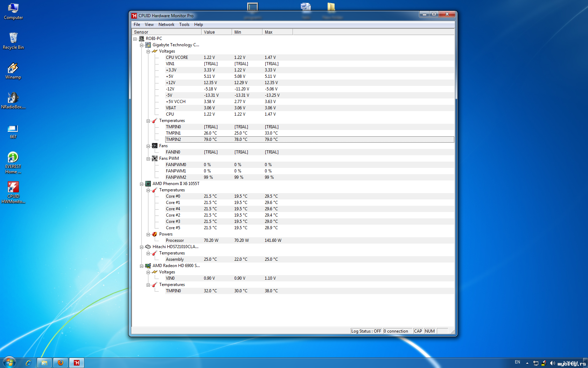Viewport: 588px width, 368px height.
Task: Click the Fans PWM fan icon
Action: click(x=155, y=158)
